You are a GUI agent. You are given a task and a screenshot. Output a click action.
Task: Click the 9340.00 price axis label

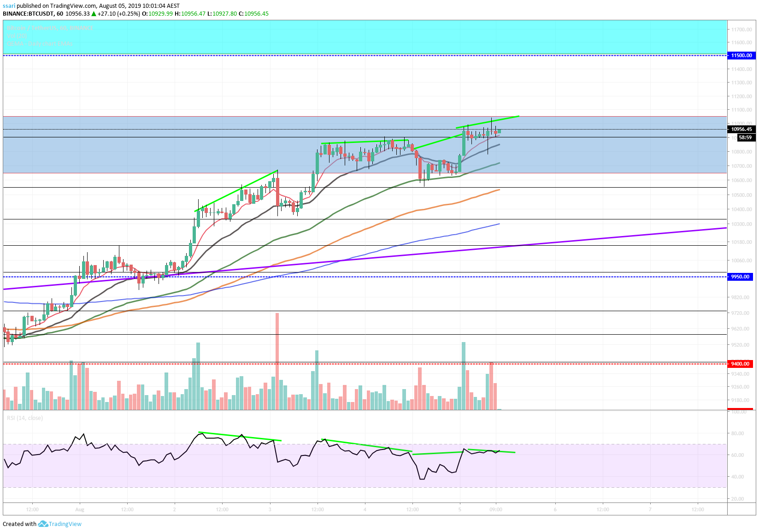(741, 374)
